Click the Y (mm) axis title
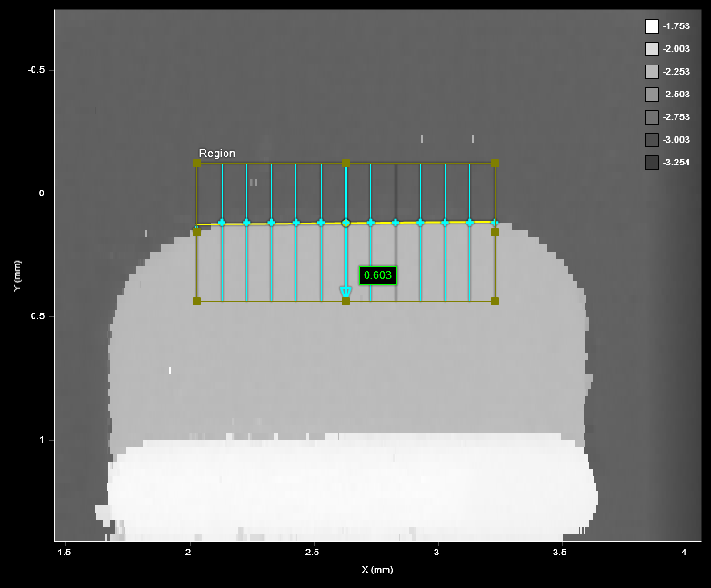The width and height of the screenshot is (711, 588). (x=16, y=275)
